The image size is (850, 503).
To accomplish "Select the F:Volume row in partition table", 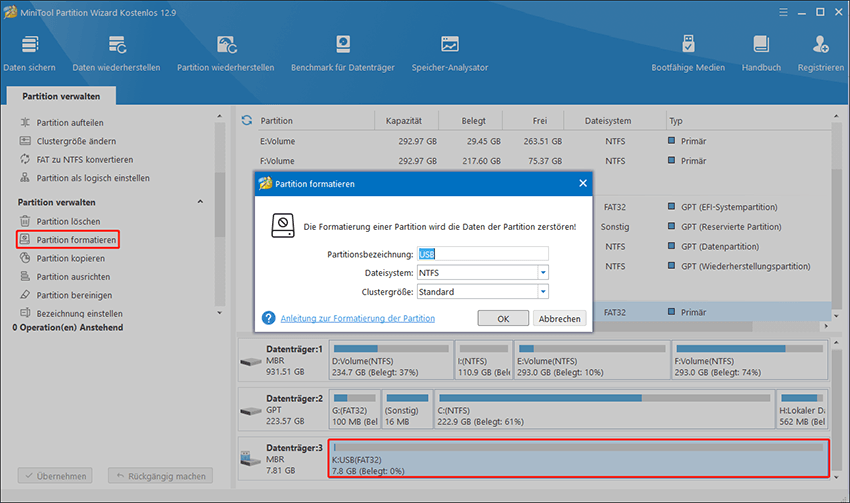I will (x=534, y=161).
